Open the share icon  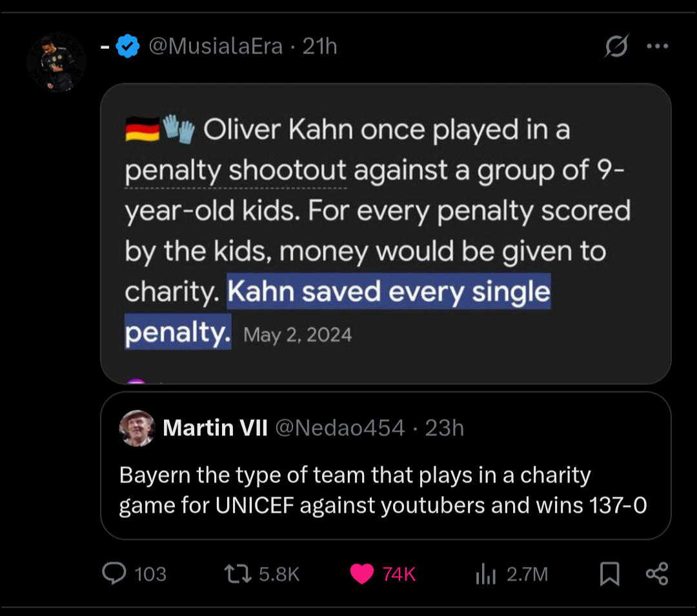pyautogui.click(x=657, y=573)
